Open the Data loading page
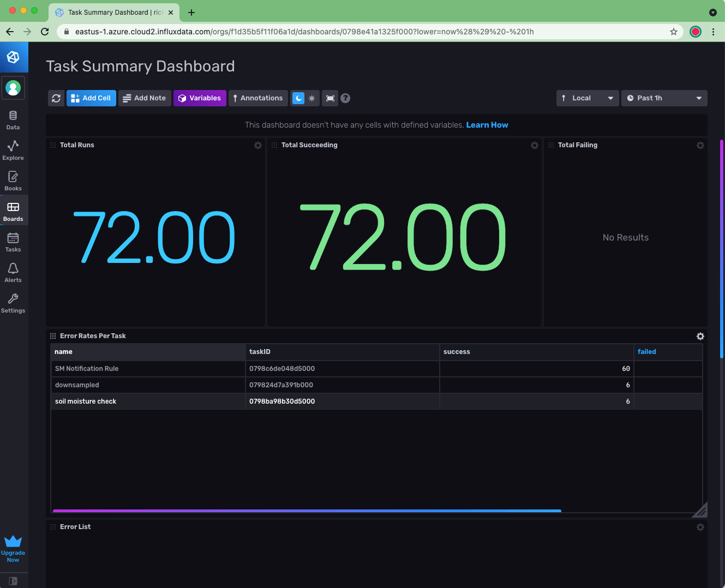 pyautogui.click(x=13, y=119)
